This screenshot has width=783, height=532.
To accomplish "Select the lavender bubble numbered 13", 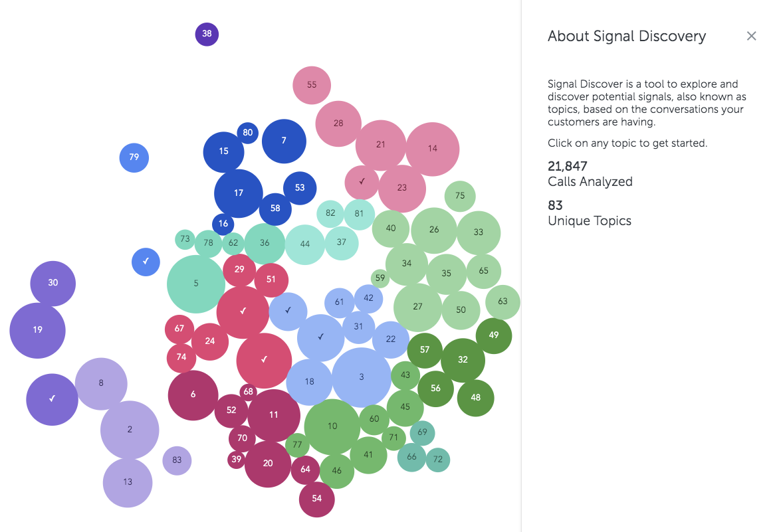I will coord(128,483).
